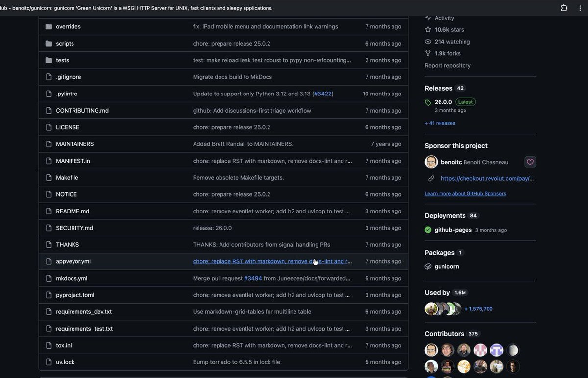This screenshot has width=588, height=378.
Task: Open commit 'release: 26.0.0'
Action: (212, 228)
